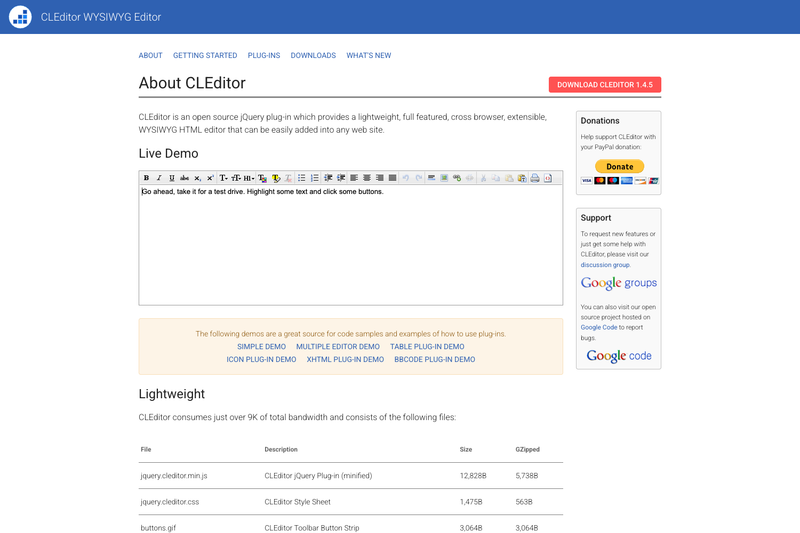The width and height of the screenshot is (800, 533).
Task: Align text left
Action: click(354, 178)
